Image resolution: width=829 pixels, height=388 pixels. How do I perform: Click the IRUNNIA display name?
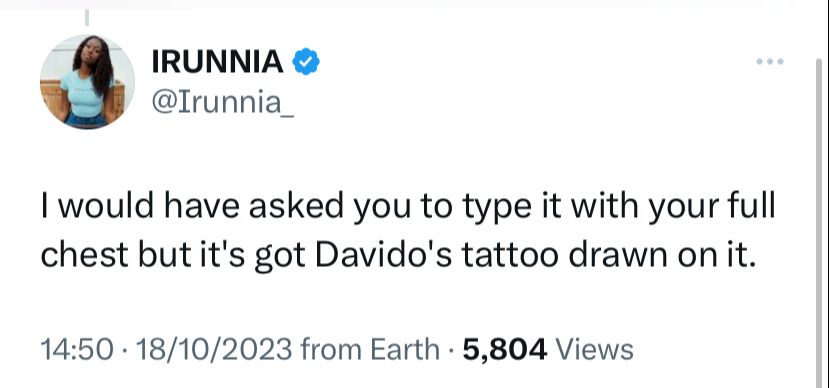[217, 62]
